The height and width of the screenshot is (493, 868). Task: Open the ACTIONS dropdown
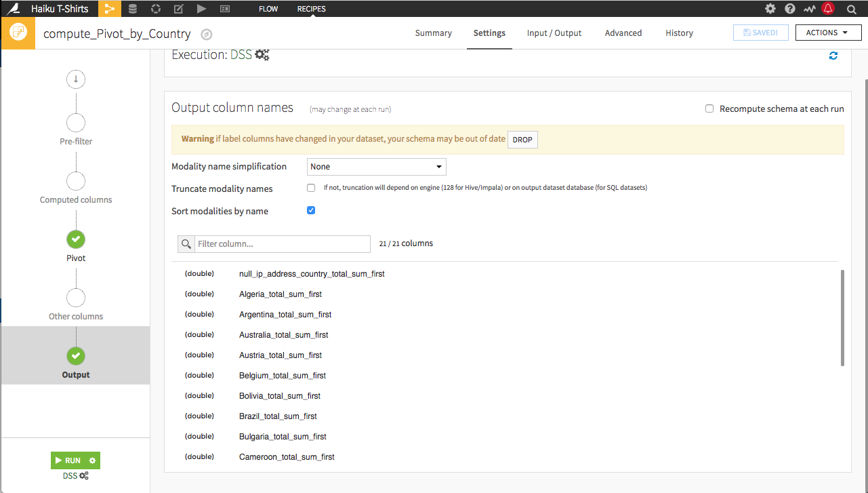point(828,33)
